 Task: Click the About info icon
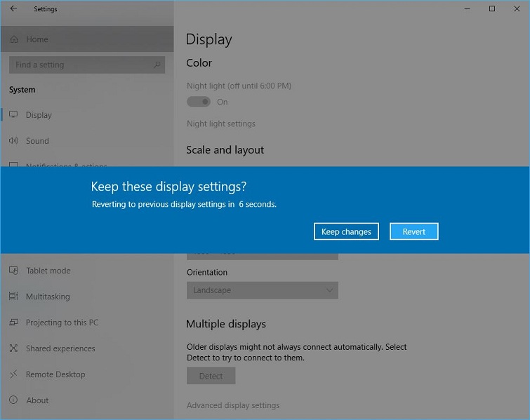tap(13, 400)
